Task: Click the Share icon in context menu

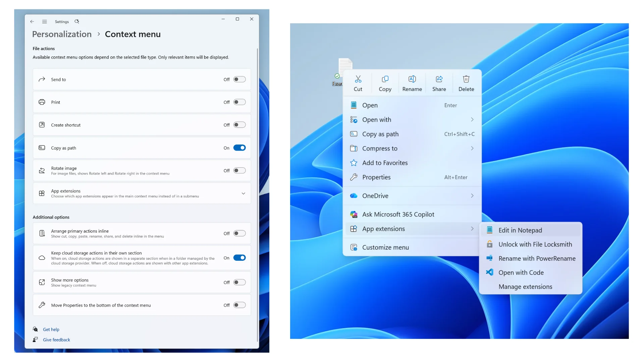Action: [439, 79]
